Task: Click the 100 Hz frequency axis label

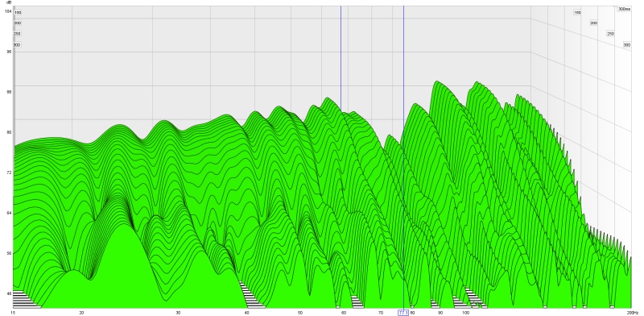Action: [x=466, y=313]
